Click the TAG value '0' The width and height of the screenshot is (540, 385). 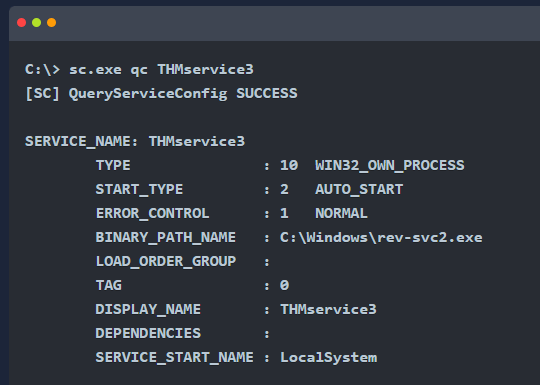(284, 285)
